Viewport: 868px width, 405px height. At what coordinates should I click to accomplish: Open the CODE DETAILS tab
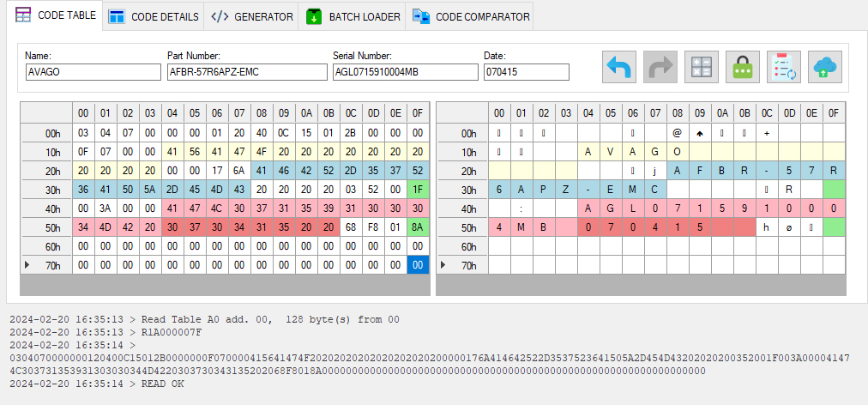click(x=154, y=16)
